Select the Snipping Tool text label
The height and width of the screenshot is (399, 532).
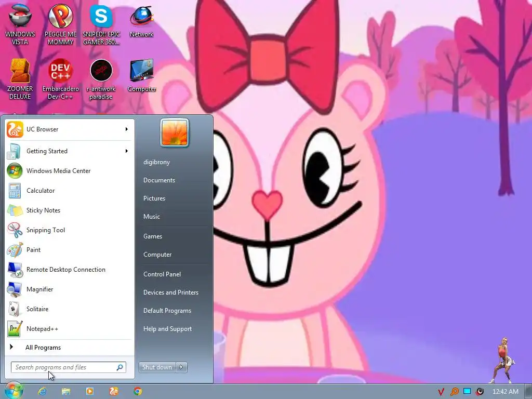46,230
